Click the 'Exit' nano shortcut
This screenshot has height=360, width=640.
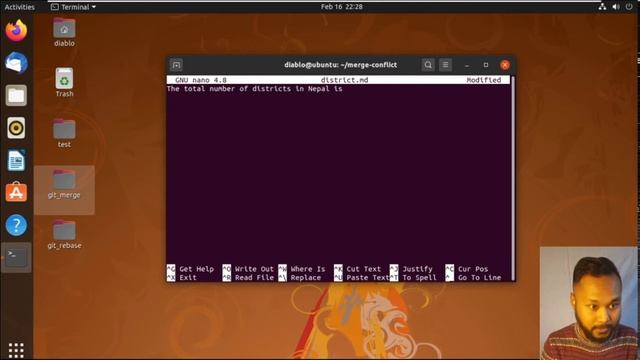pyautogui.click(x=188, y=278)
